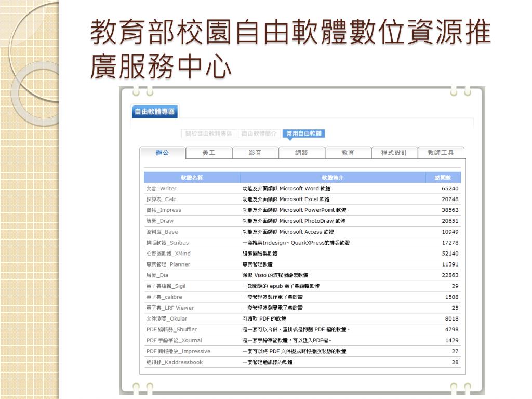Open the 辦公 category tab
Viewport: 532px width, 399px height.
tap(163, 153)
